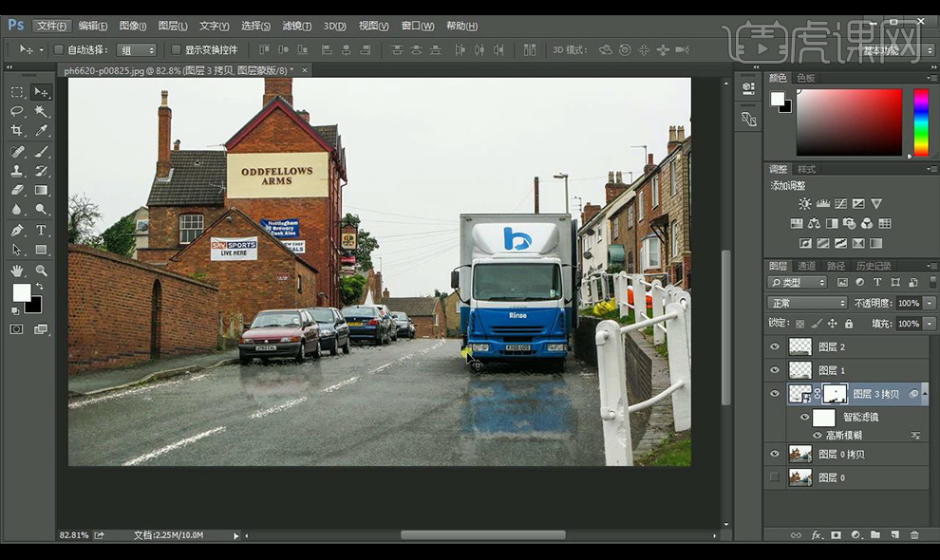
Task: Hide 图层 2 with eye icon
Action: (775, 346)
